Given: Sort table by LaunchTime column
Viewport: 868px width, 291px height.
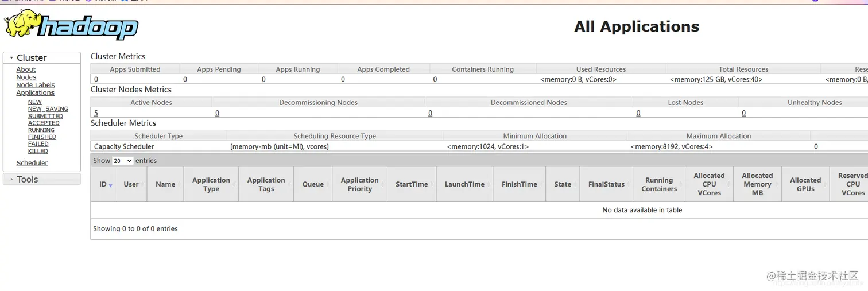Looking at the screenshot, I should (x=464, y=184).
